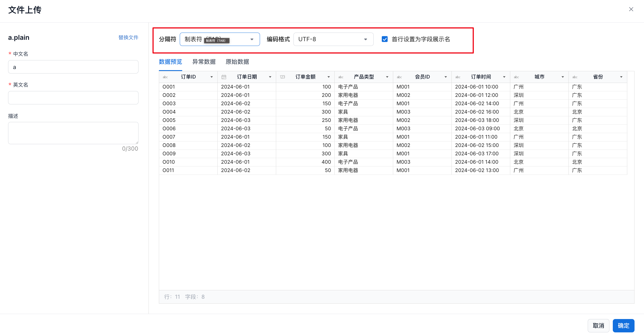Switch to the 原始数据 tab
The image size is (644, 336).
tap(237, 62)
